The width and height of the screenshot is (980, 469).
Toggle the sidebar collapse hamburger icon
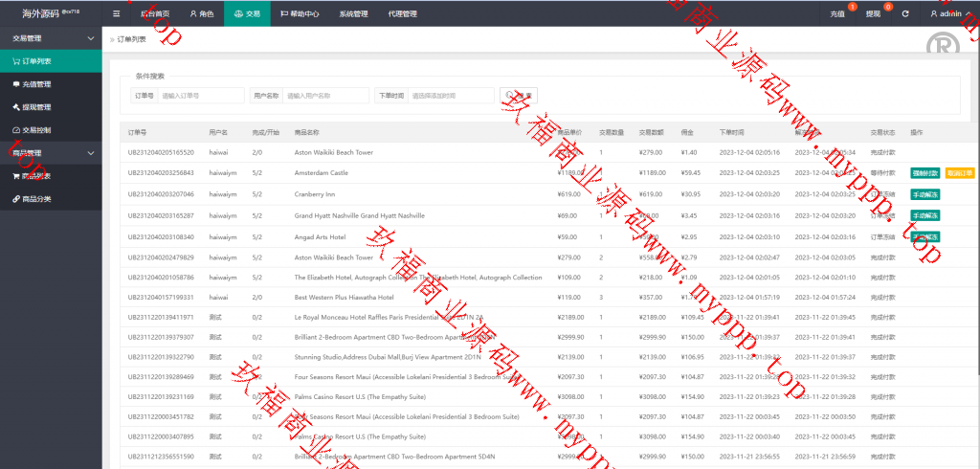[117, 14]
